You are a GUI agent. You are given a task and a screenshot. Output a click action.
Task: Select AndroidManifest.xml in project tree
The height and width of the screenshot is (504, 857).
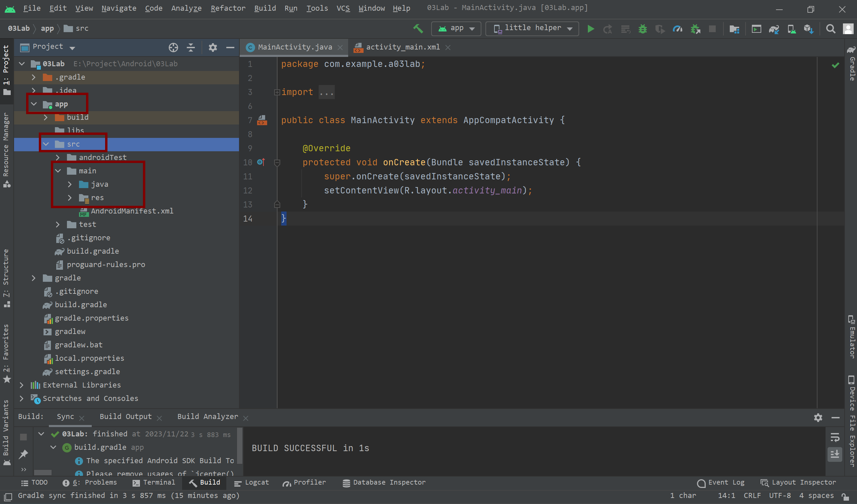pos(132,211)
